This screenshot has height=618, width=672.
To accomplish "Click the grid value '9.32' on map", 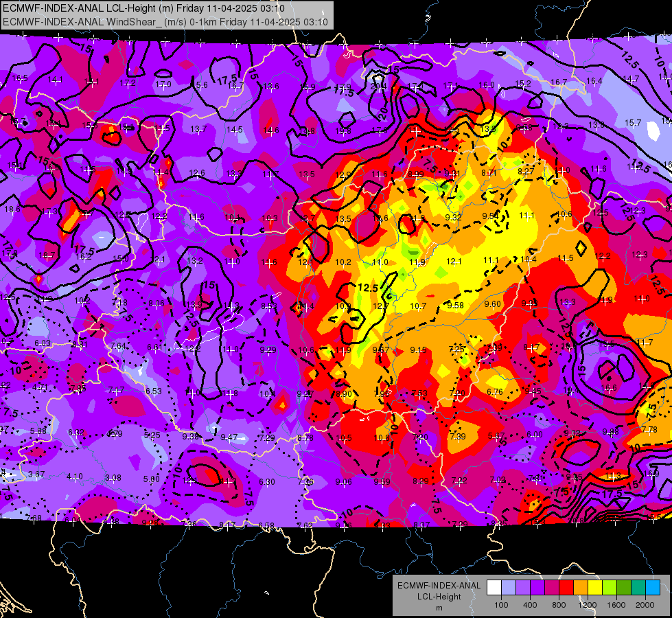I will 453,218.
